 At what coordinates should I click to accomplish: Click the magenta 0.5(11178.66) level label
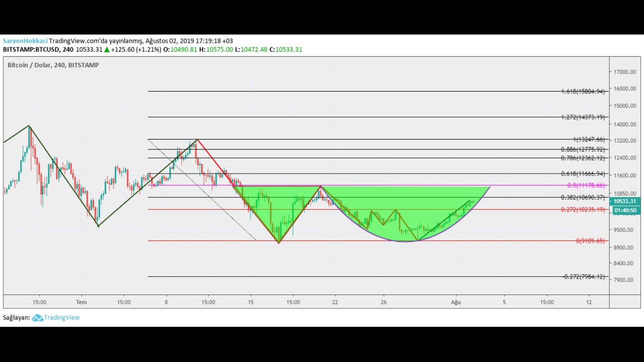[x=586, y=185]
